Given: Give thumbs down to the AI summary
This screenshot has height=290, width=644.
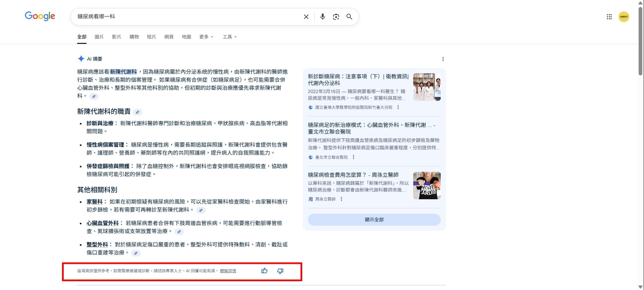Looking at the screenshot, I should [280, 271].
